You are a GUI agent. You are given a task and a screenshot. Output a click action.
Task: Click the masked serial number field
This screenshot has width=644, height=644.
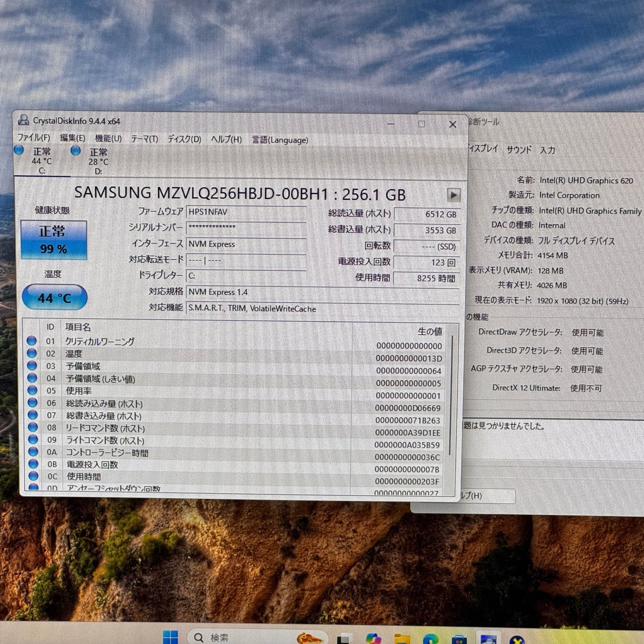(246, 228)
